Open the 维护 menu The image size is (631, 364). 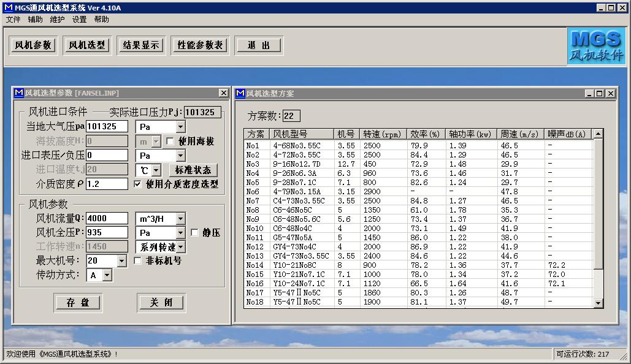coord(57,20)
